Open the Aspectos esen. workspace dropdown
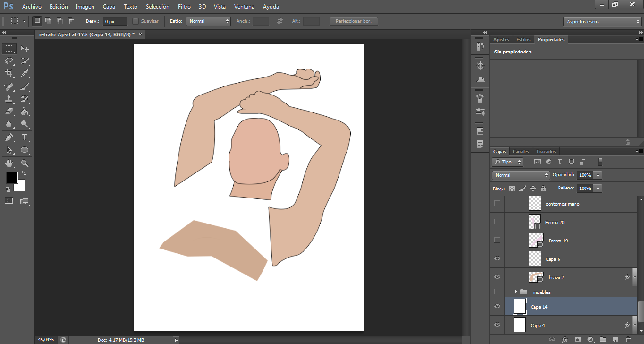Image resolution: width=644 pixels, height=344 pixels. (602, 22)
